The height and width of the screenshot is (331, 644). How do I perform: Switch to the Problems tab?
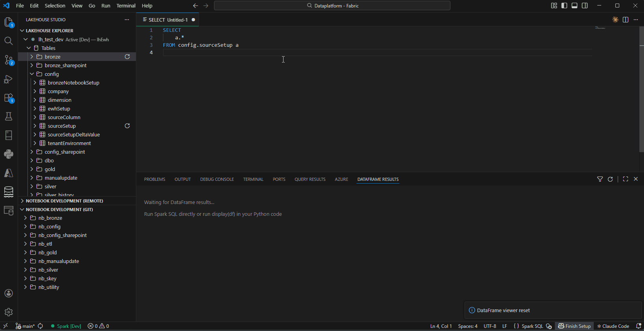pos(155,179)
